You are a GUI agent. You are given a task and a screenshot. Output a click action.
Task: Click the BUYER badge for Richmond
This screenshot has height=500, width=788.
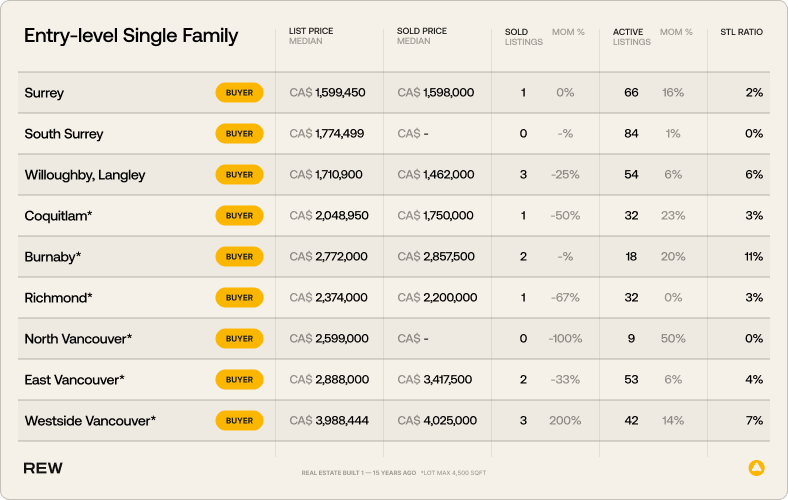click(239, 297)
